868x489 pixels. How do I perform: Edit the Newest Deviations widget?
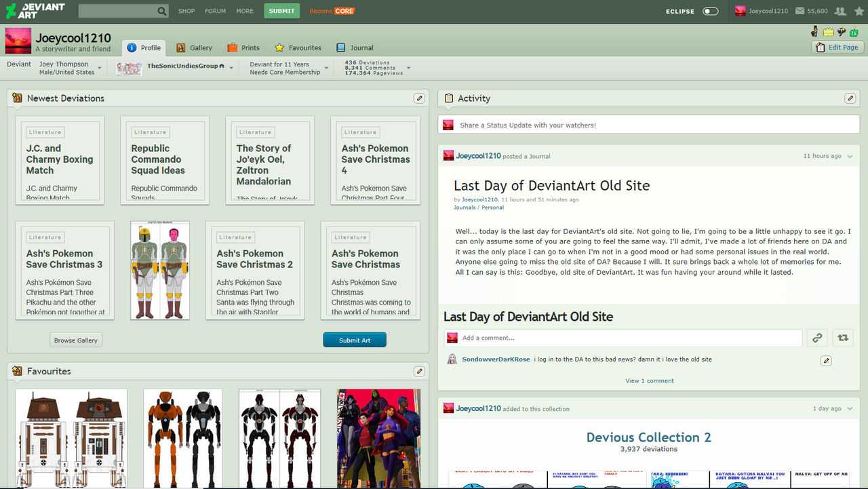coord(419,98)
